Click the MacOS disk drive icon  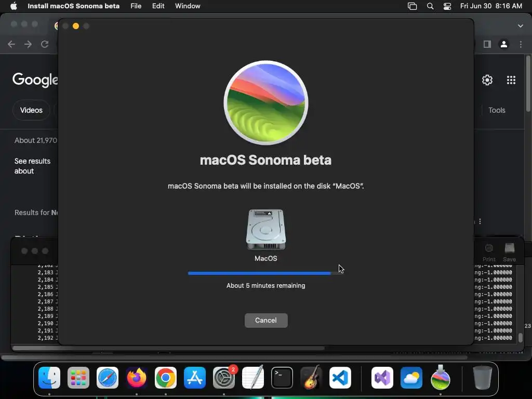265,229
